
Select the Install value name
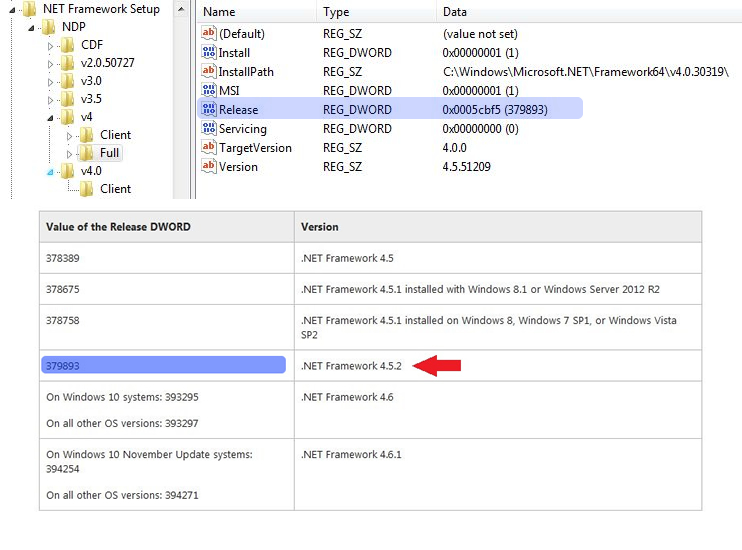coord(234,53)
